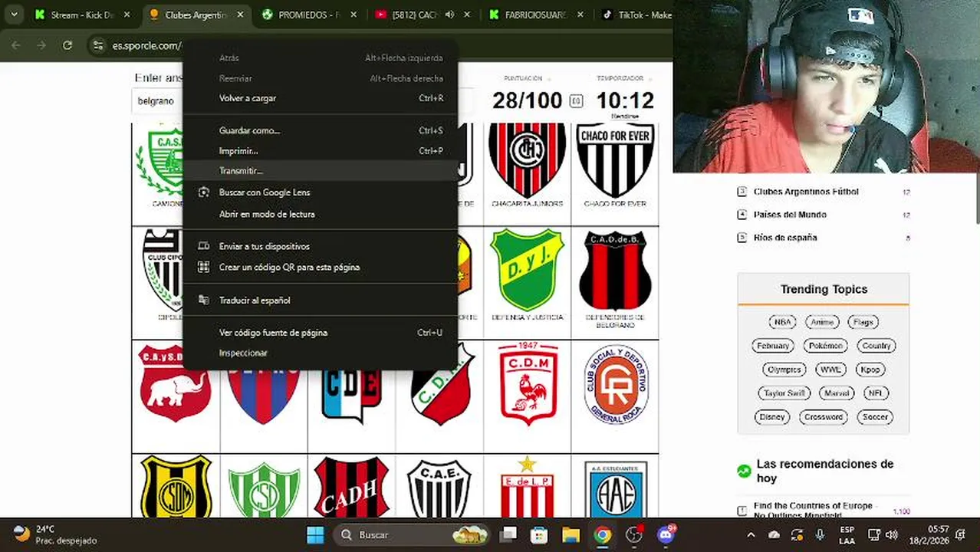Select the Pokémon trending topic

pos(826,346)
